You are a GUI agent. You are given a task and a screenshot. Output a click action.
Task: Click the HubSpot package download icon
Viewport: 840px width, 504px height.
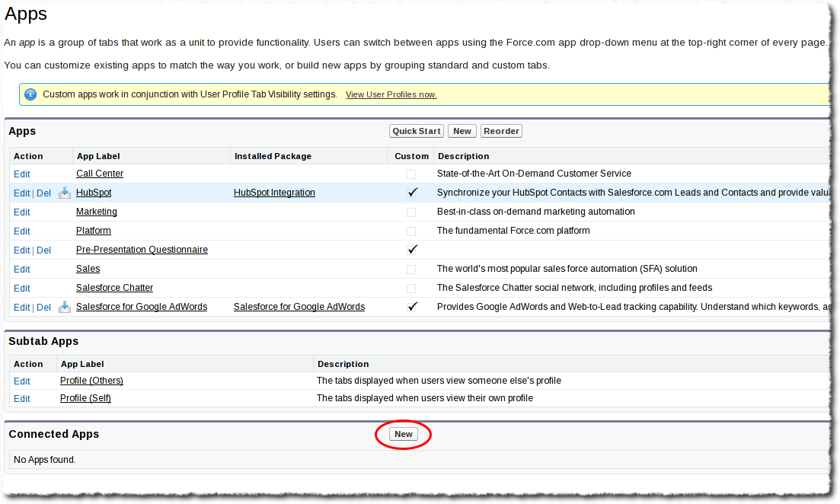(64, 193)
